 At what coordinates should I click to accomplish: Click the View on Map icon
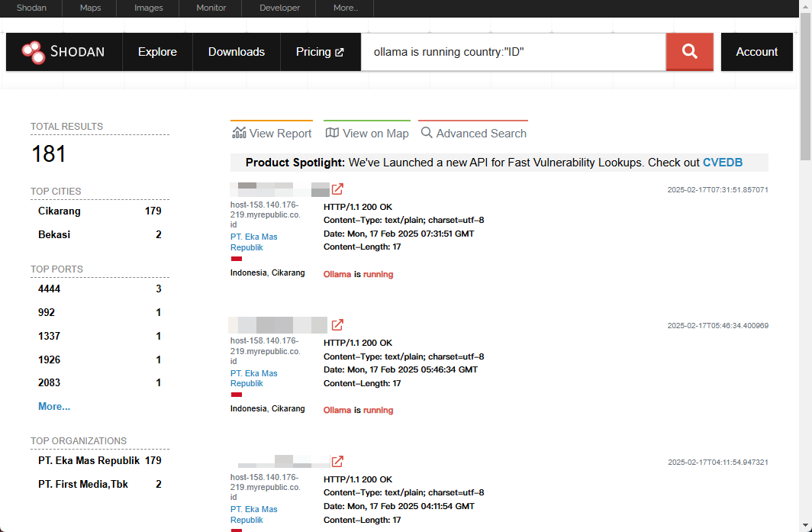pos(332,133)
